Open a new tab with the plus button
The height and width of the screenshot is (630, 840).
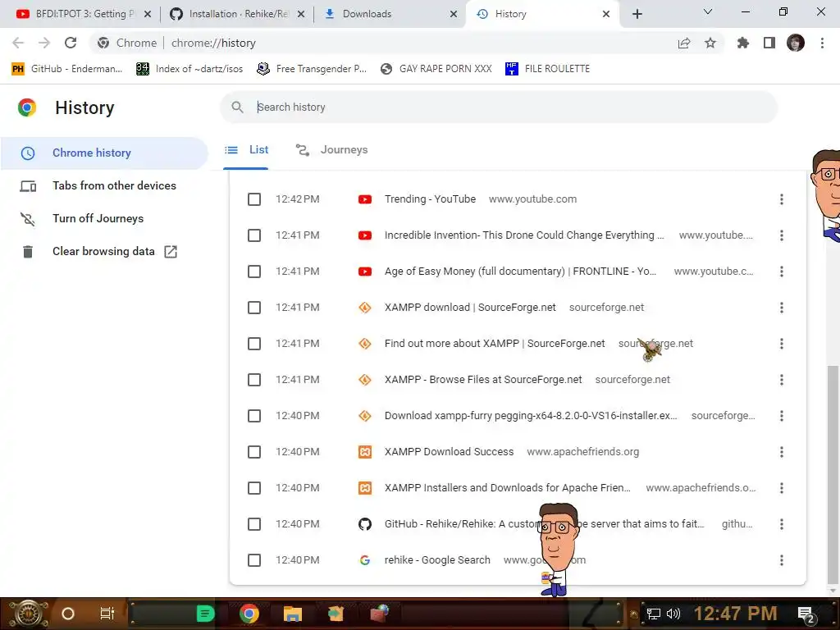[637, 14]
